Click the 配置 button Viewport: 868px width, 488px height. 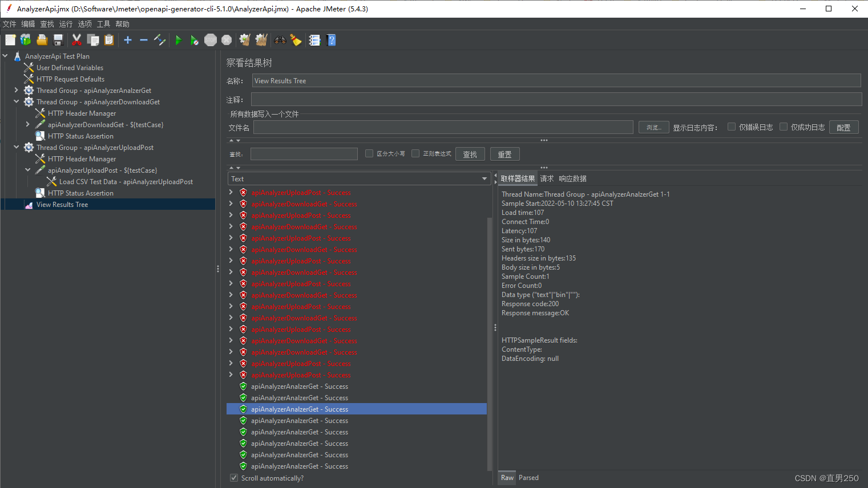[x=843, y=127]
